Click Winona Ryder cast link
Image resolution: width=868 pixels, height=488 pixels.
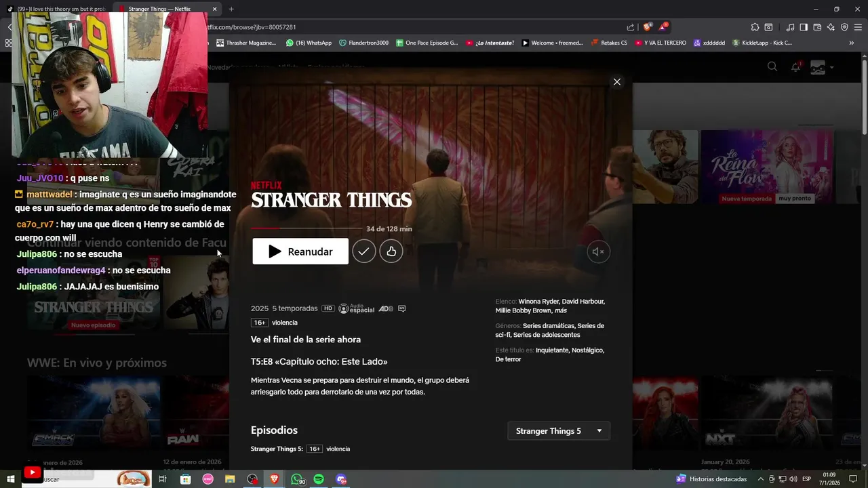click(x=539, y=301)
